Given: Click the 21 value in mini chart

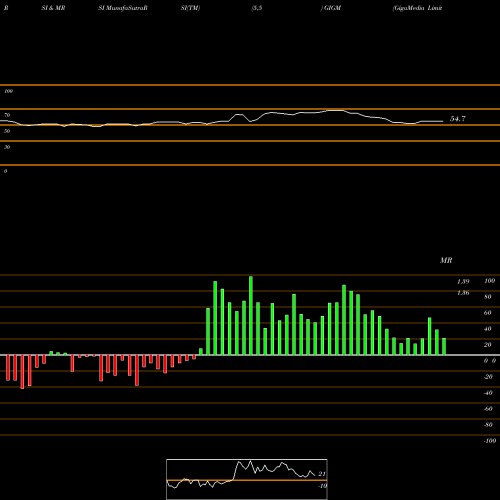Looking at the screenshot, I should click(322, 474).
